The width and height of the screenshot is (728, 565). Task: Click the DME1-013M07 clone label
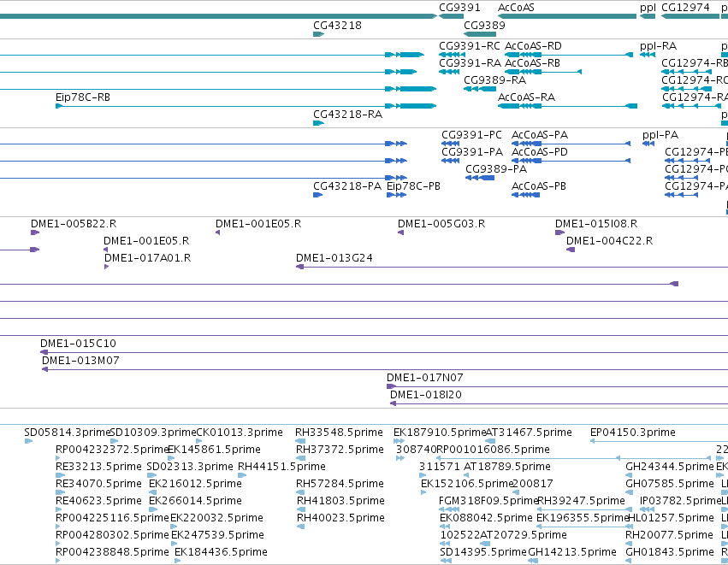pyautogui.click(x=80, y=361)
